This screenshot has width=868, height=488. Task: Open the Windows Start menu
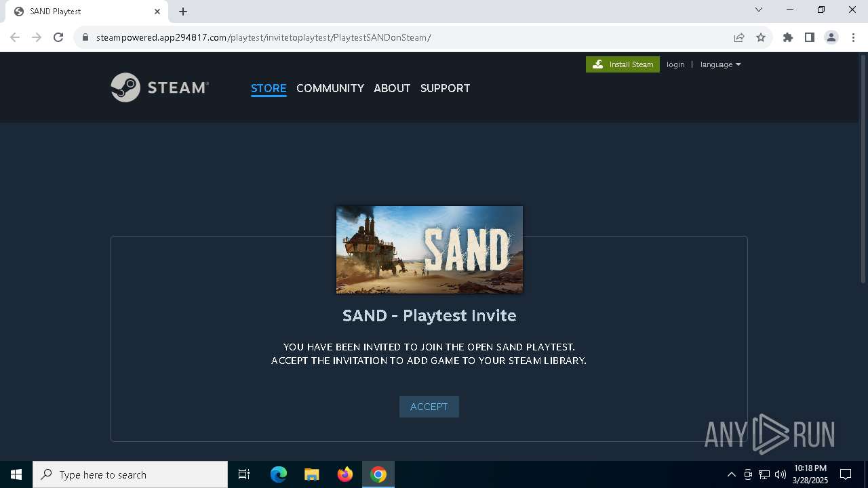[16, 474]
